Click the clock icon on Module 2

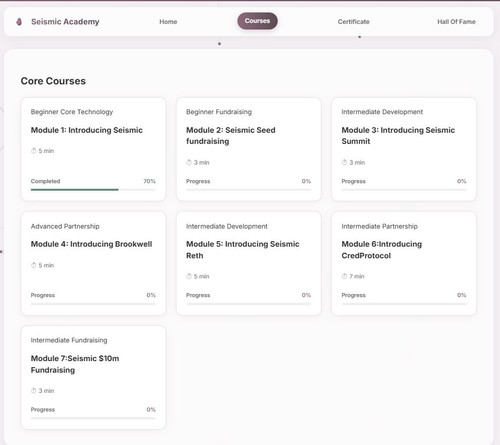click(x=189, y=162)
